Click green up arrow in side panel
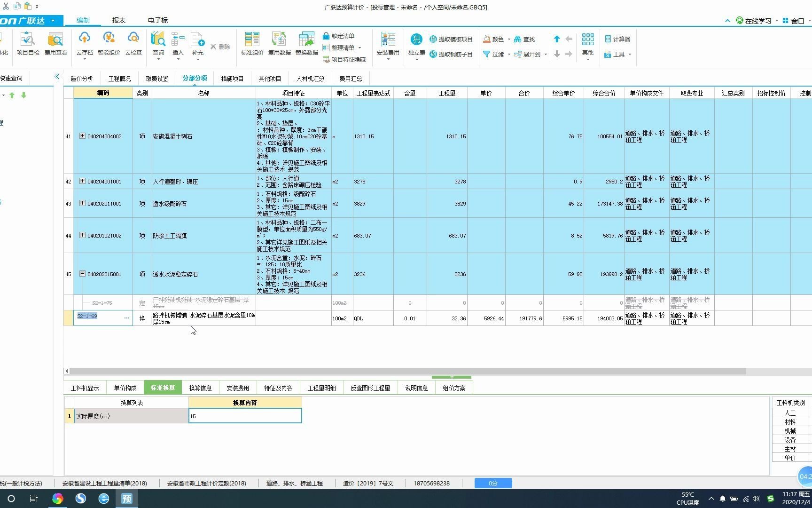Viewport: 812px width, 508px height. click(x=12, y=95)
